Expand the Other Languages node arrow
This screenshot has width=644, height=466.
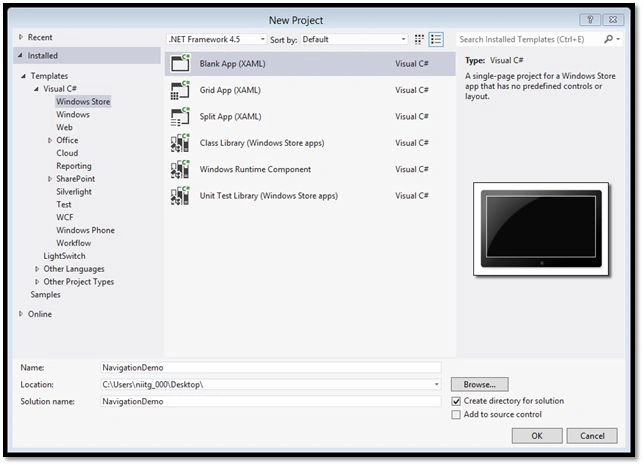(x=37, y=269)
